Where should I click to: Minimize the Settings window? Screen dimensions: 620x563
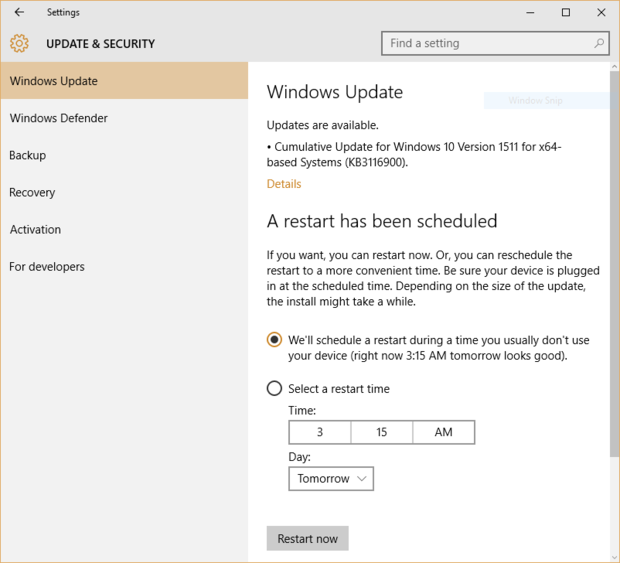tap(530, 13)
